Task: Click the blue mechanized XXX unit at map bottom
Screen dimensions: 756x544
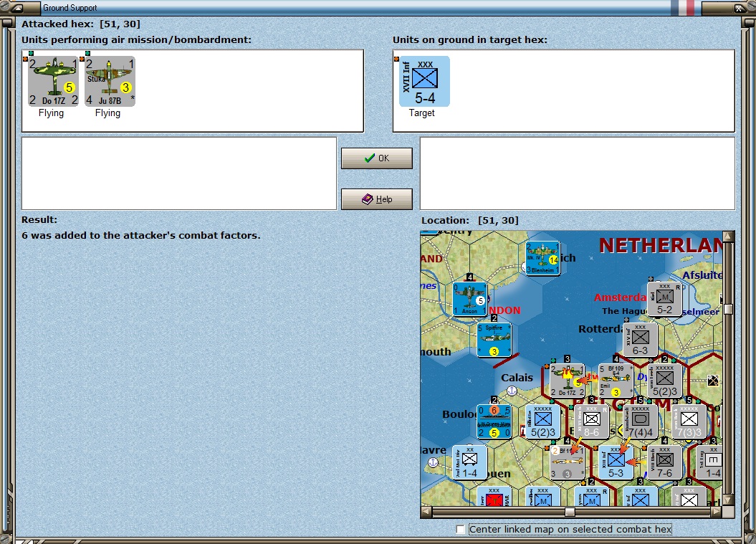Action: (x=543, y=496)
